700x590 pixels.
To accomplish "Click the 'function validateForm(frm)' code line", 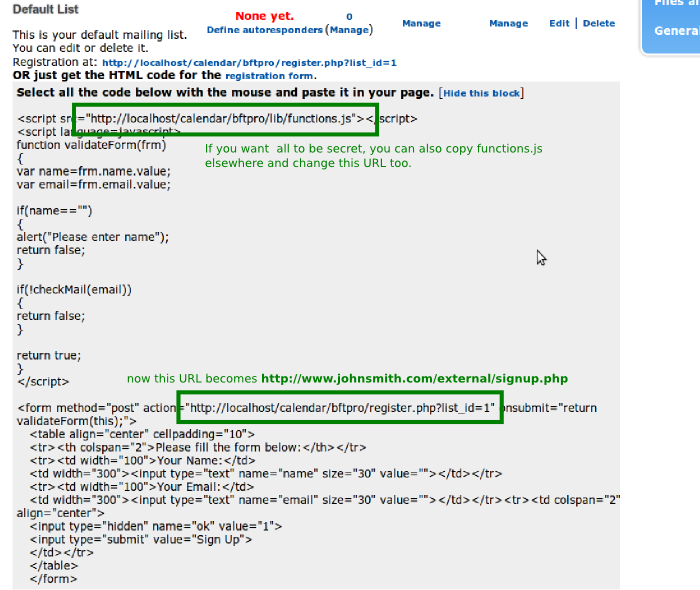I will click(91, 145).
